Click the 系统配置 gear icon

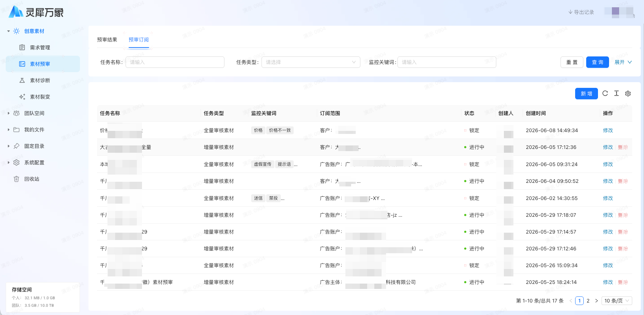click(x=16, y=162)
